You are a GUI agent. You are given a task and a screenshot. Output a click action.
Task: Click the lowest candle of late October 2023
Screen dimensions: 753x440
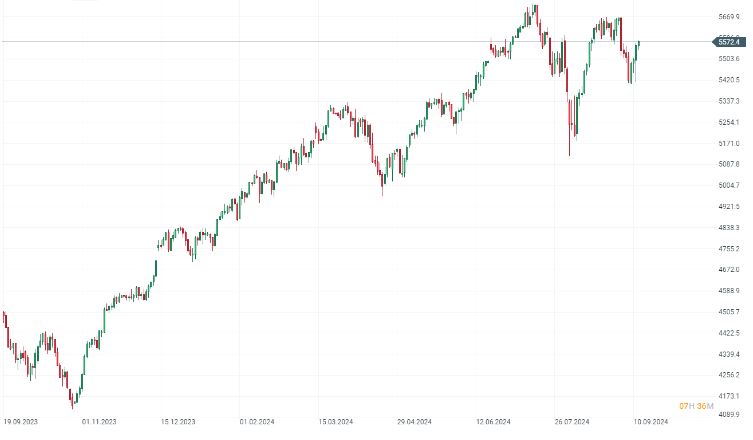(x=73, y=402)
